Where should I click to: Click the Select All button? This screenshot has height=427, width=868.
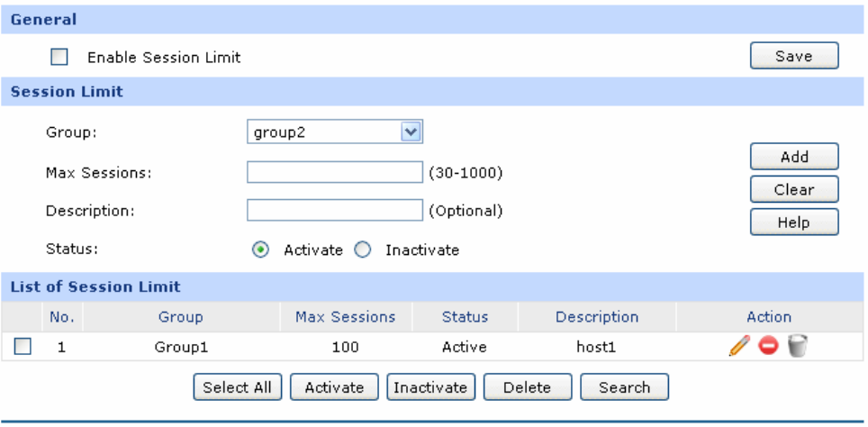click(x=237, y=387)
